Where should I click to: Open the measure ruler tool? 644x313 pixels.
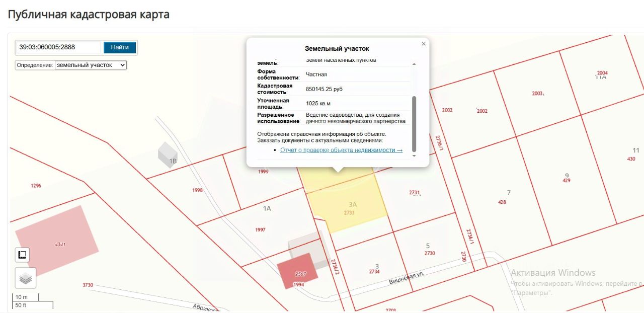click(22, 255)
